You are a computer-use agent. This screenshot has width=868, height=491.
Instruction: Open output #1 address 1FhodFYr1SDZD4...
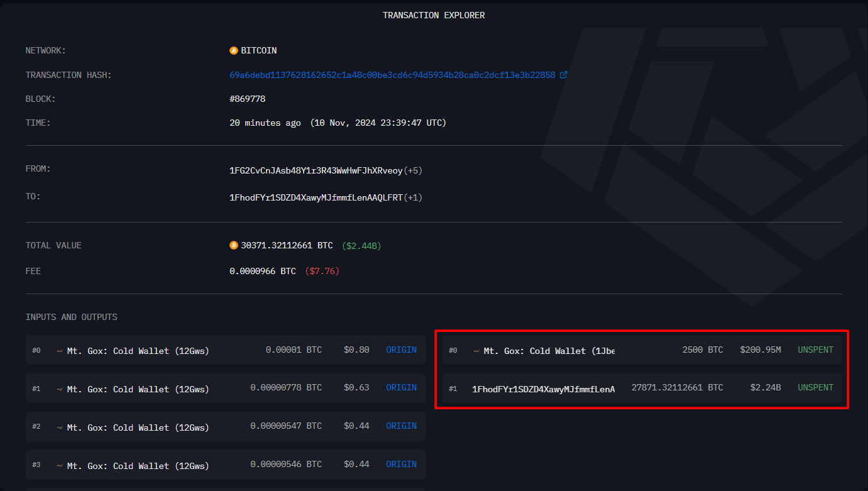pos(543,389)
